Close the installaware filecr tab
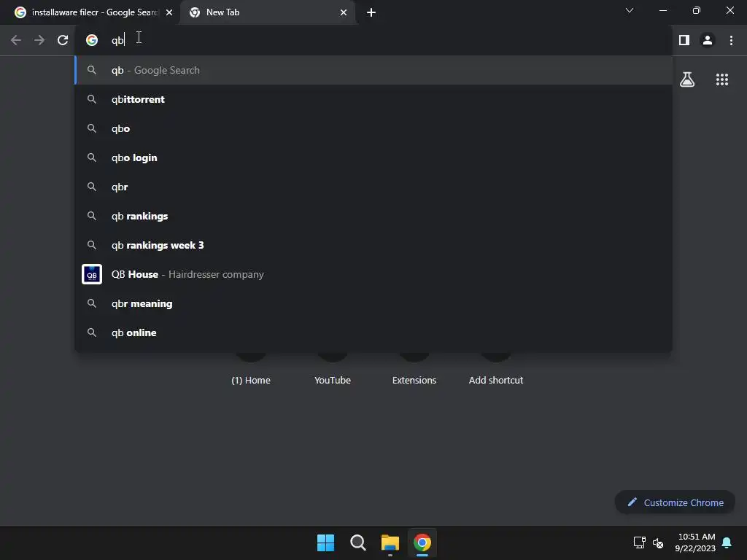This screenshot has height=560, width=747. [169, 12]
